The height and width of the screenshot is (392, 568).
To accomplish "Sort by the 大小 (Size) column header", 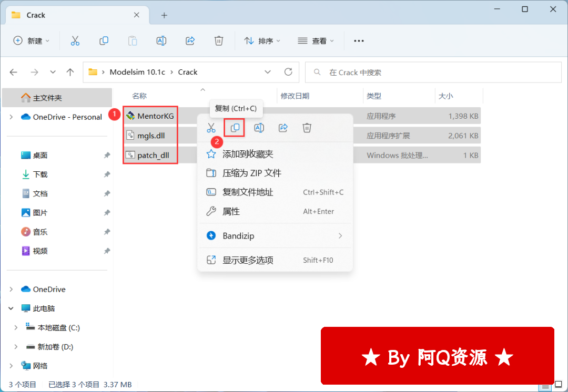I will (x=445, y=96).
